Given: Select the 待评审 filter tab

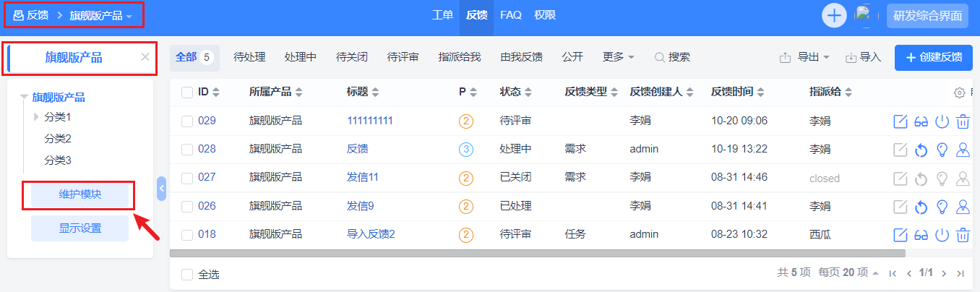Looking at the screenshot, I should click(403, 57).
